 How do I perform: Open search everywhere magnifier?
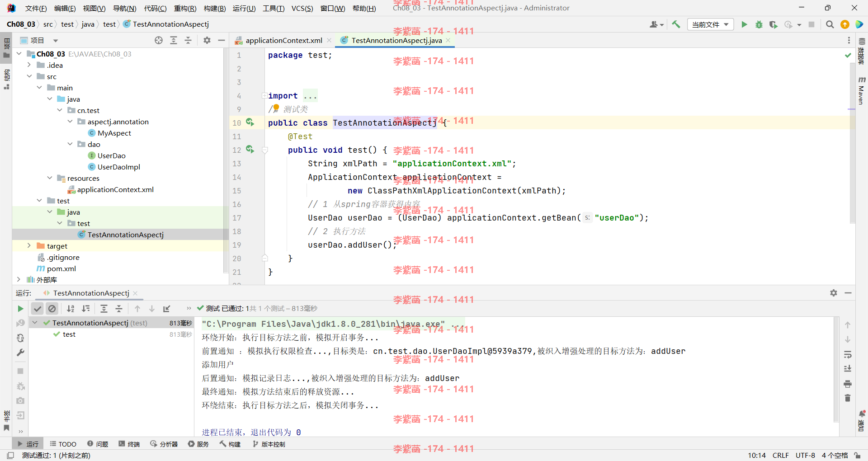coord(830,24)
